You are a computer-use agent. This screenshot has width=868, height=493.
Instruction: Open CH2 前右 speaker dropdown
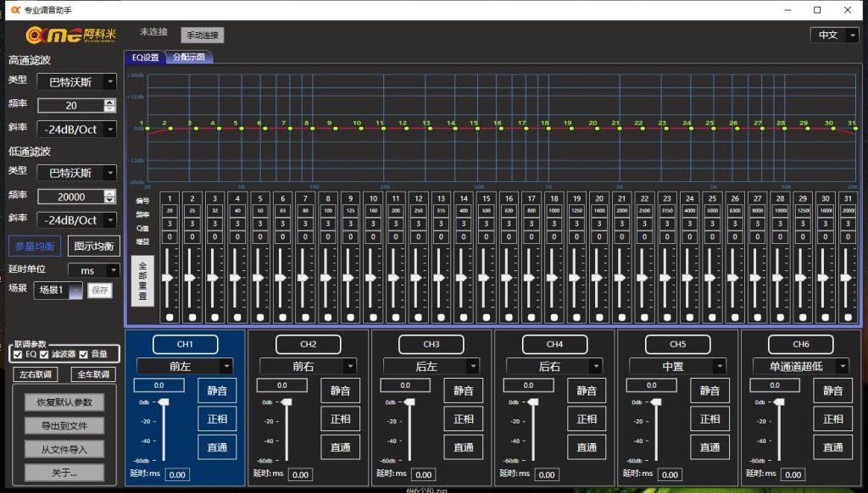[309, 366]
